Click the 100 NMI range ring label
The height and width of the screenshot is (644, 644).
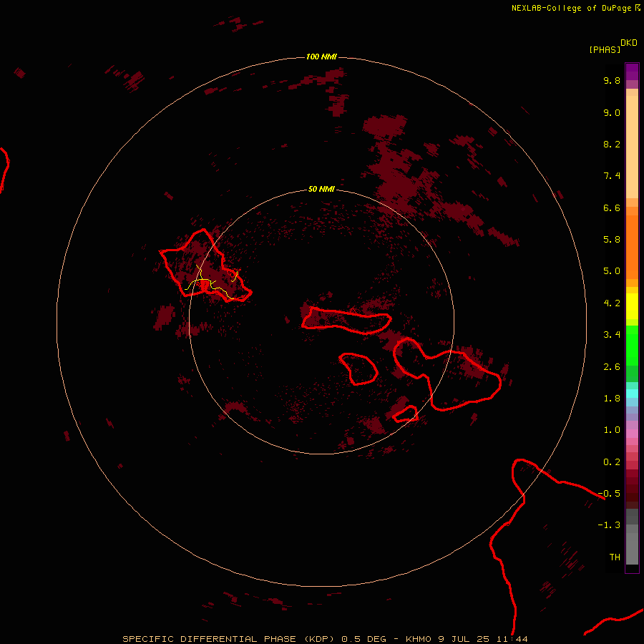point(321,57)
